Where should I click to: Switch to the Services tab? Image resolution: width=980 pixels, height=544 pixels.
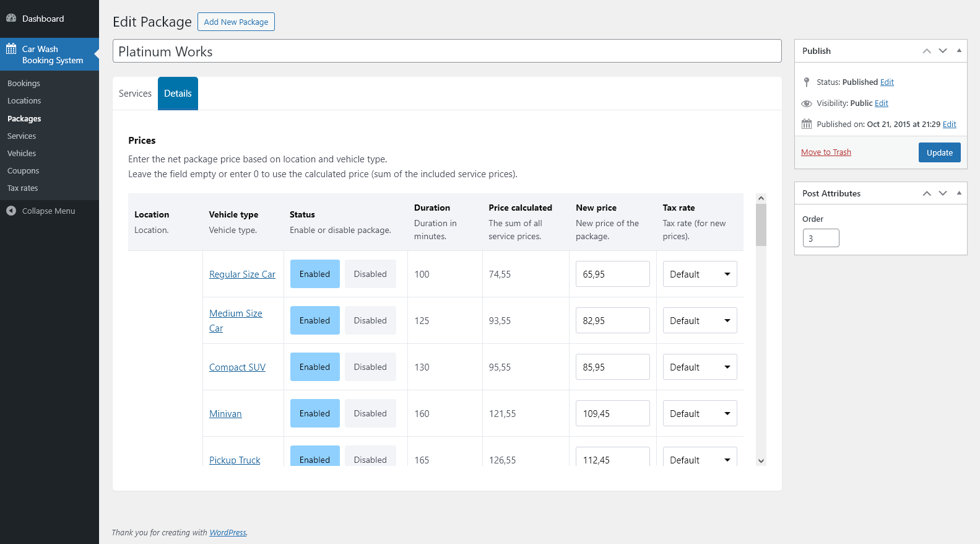coord(135,94)
